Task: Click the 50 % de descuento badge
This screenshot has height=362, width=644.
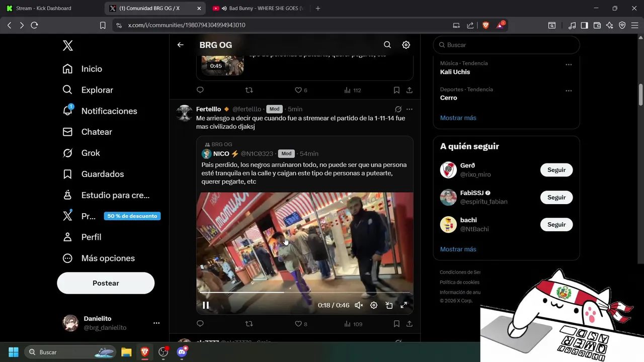Action: point(132,216)
